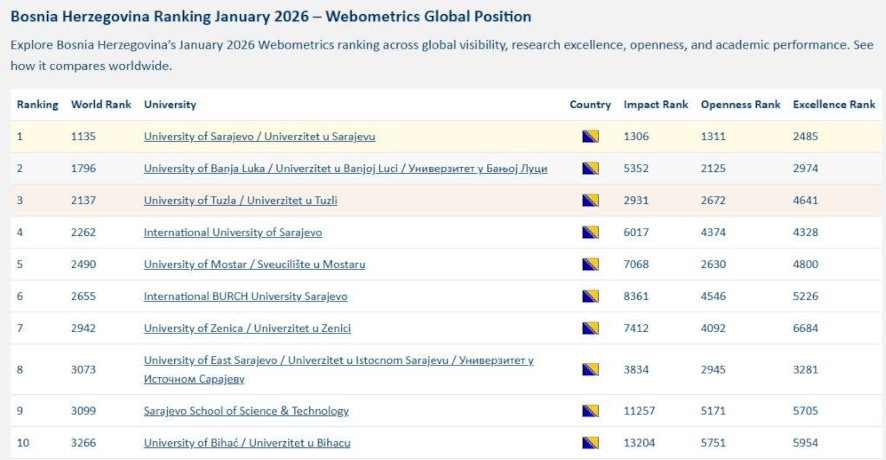
Task: Open University of East Sarajevo link
Action: point(338,361)
